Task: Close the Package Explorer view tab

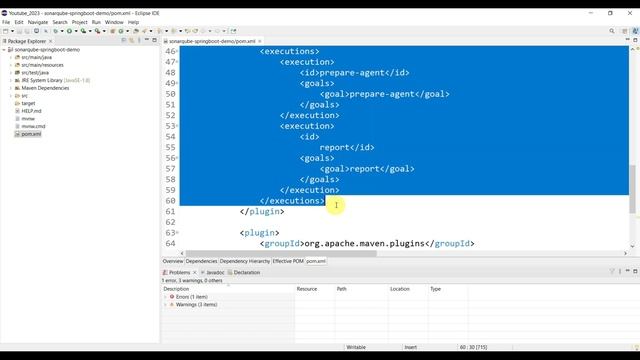Action: pyautogui.click(x=51, y=41)
